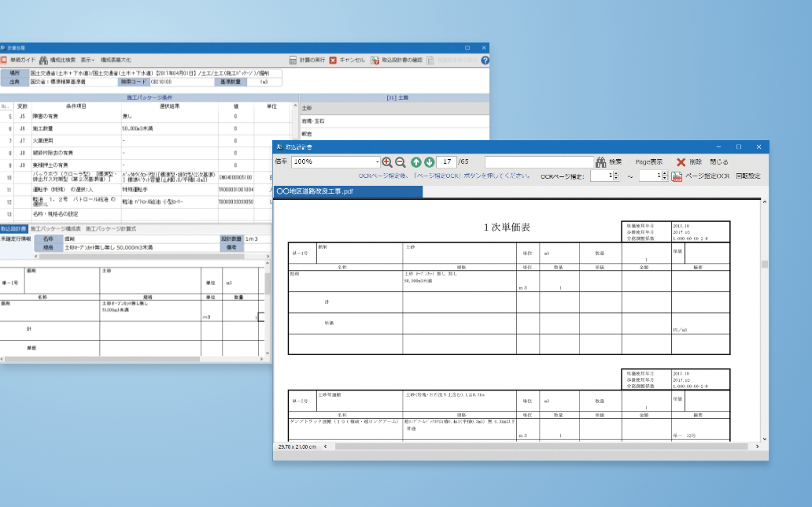This screenshot has width=812, height=507.
Task: Click the page number input field
Action: [x=446, y=161]
